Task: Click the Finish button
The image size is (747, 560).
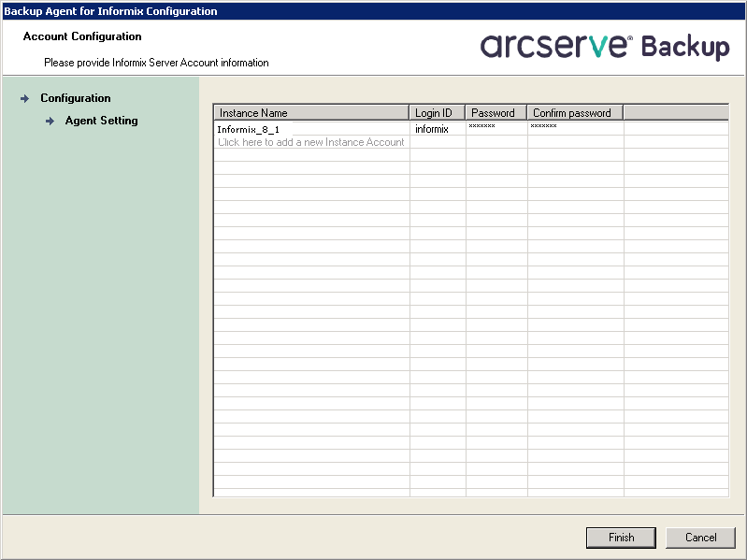Action: [x=621, y=538]
